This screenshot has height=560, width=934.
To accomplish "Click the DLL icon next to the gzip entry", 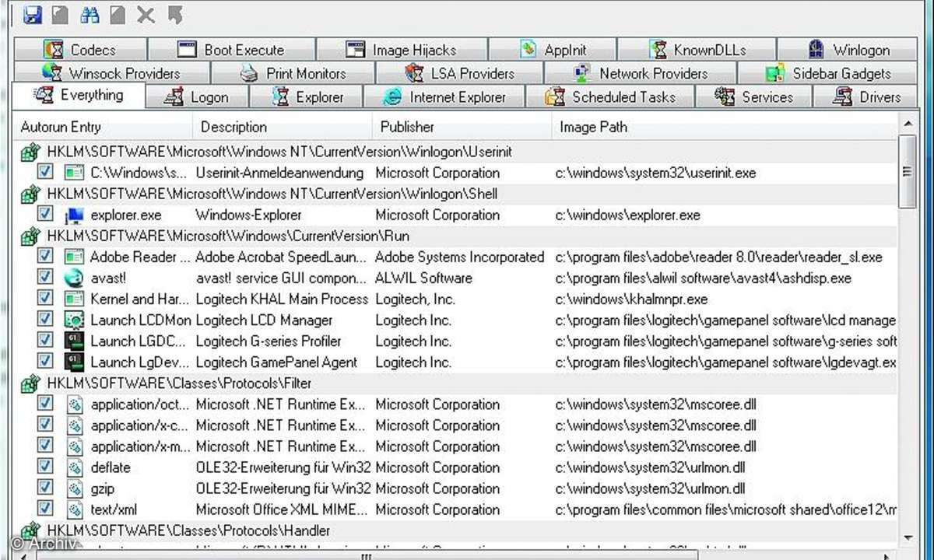I will click(x=74, y=488).
